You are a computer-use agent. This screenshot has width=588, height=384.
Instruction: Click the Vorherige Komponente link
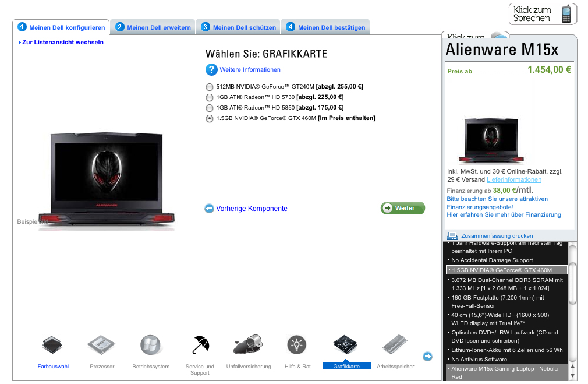pos(252,209)
